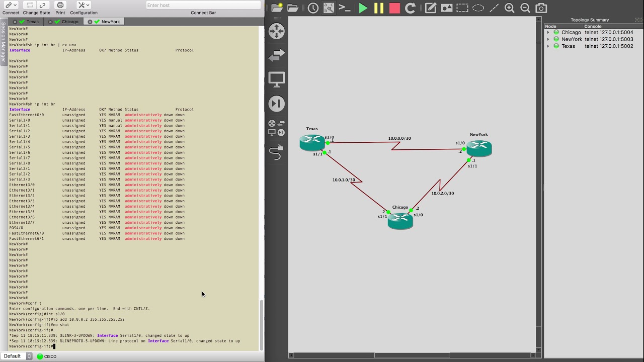
Task: Stop all nodes with the red stop button
Action: point(394,8)
